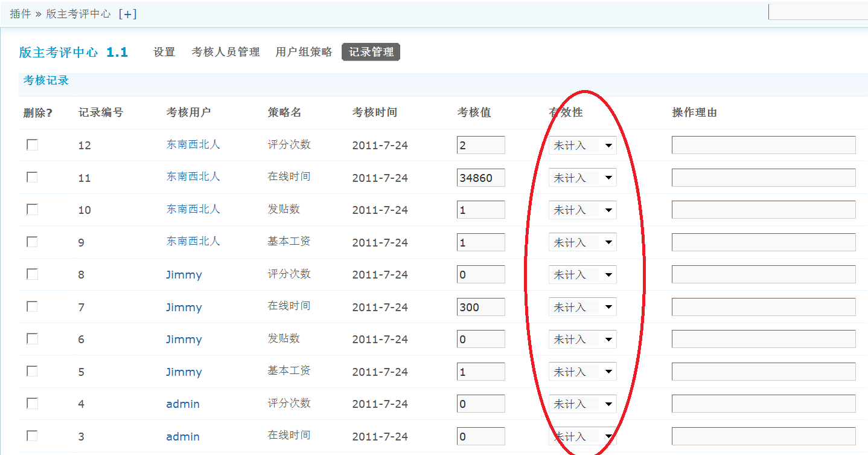The image size is (868, 455).
Task: Open user Jimmy in record 5 row
Action: [x=184, y=372]
